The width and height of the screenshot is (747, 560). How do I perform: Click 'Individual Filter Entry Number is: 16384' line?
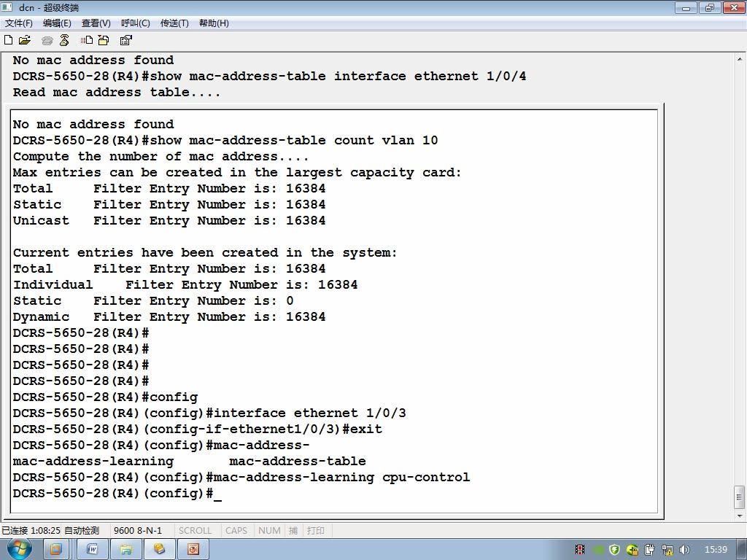(185, 285)
